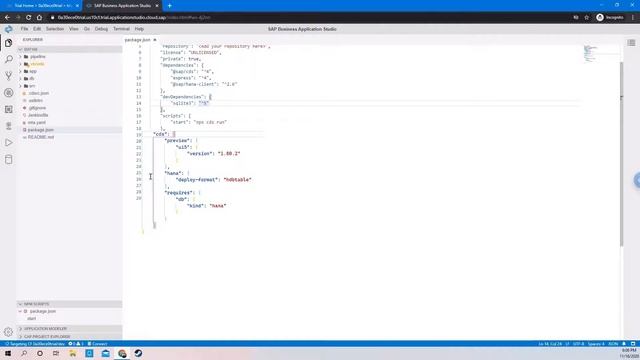Open the README.md file
The width and height of the screenshot is (640, 360).
(41, 137)
